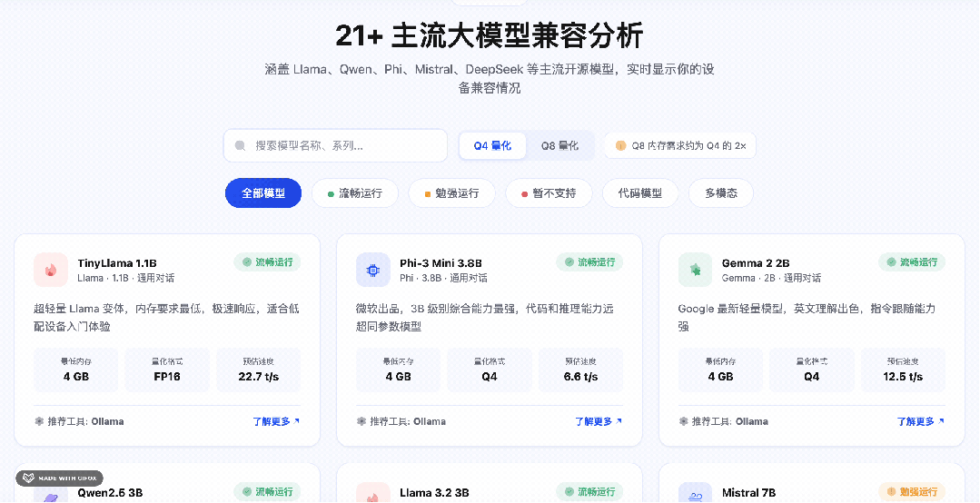The width and height of the screenshot is (980, 503).
Task: Click Llama 3.2 3B 流畅运行 badge
Action: 589,492
